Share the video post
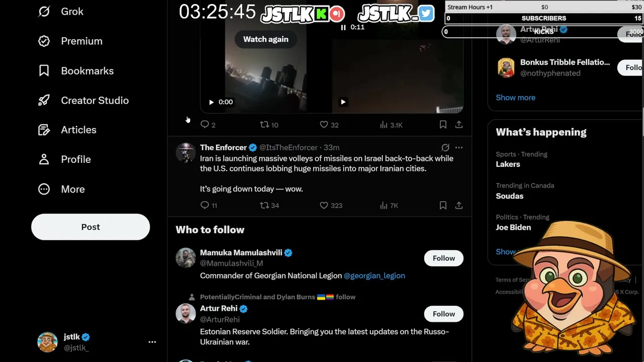This screenshot has height=362, width=644. click(459, 125)
